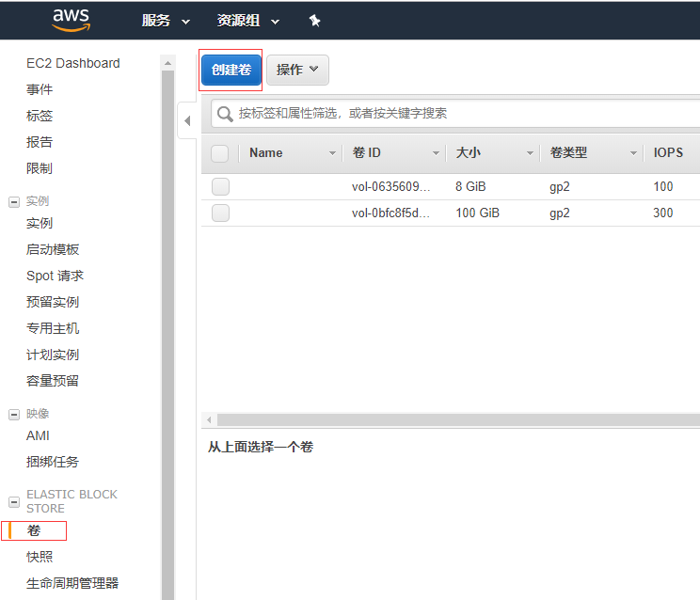The width and height of the screenshot is (700, 600).
Task: Open 快照 snapshots in sidebar
Action: tap(40, 557)
